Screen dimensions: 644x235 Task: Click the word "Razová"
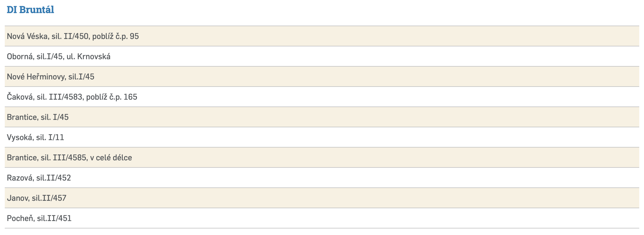[20, 178]
